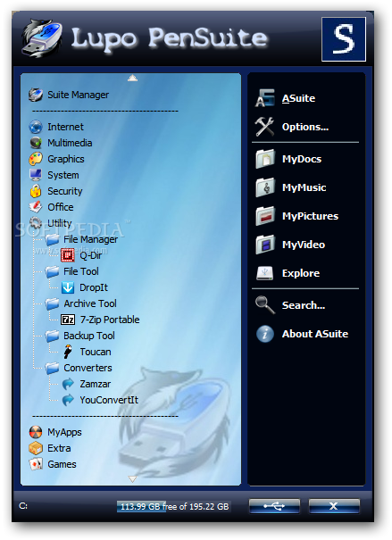Click the Internet globe icon
392x540 pixels.
[36, 127]
